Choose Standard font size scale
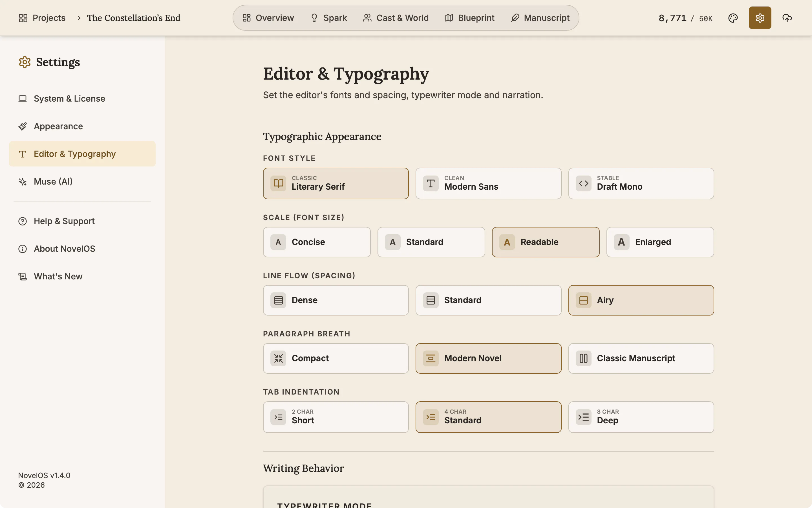The height and width of the screenshot is (508, 812). pyautogui.click(x=431, y=242)
